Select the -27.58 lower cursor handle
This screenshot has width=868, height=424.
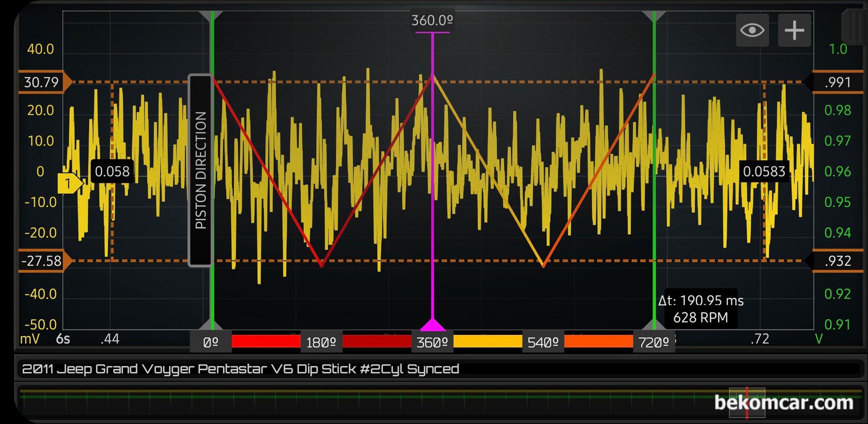point(42,261)
